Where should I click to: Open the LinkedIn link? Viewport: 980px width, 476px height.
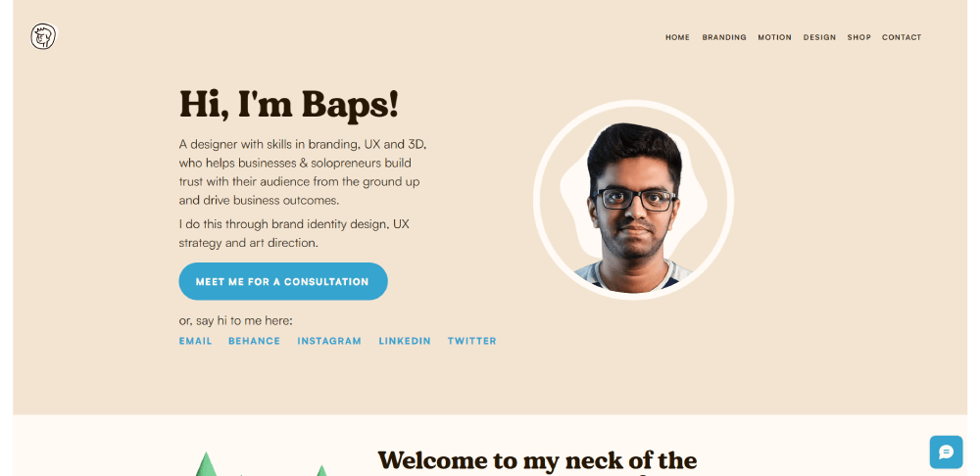pos(405,341)
